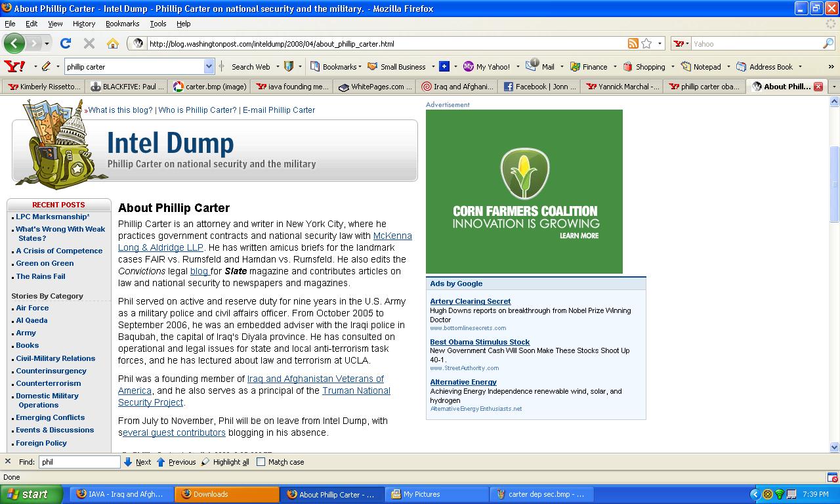Screen dimensions: 840x504
Task: Reload the page with the refresh icon
Action: pyautogui.click(x=65, y=44)
